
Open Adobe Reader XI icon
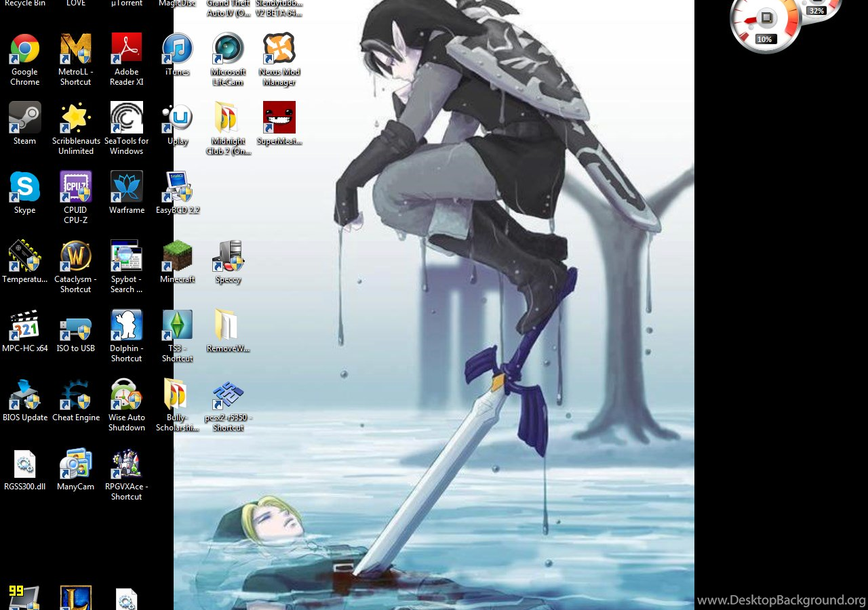(127, 49)
